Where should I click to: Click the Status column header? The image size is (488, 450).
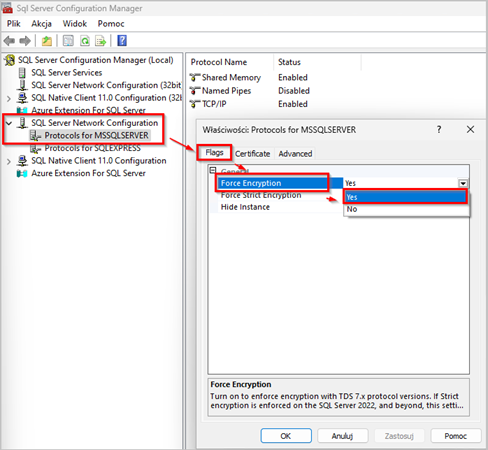(289, 62)
